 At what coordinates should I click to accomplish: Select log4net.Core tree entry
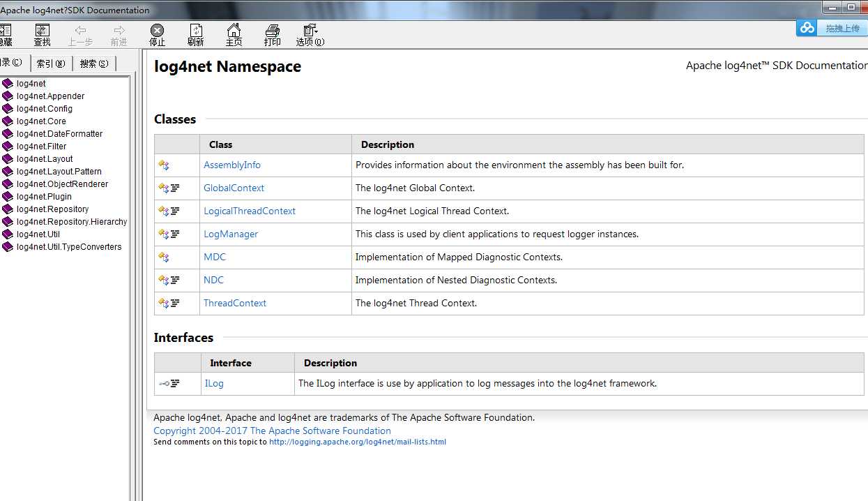[x=42, y=121]
